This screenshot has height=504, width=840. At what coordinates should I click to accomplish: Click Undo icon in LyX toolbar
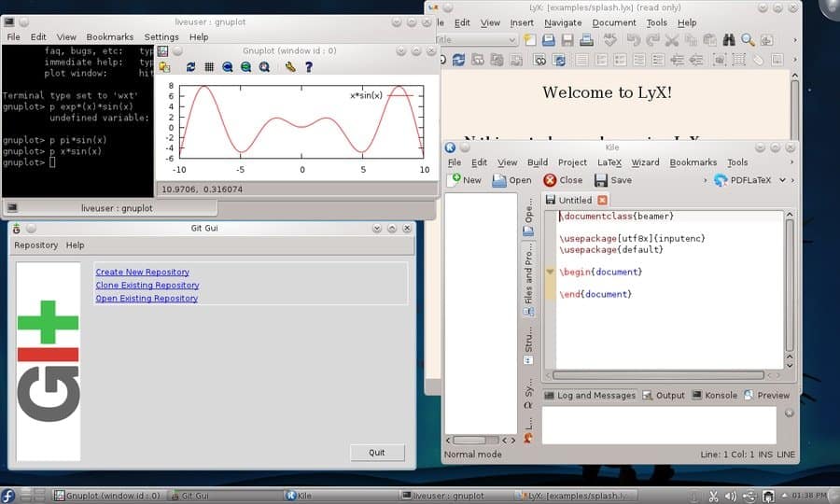[x=634, y=39]
